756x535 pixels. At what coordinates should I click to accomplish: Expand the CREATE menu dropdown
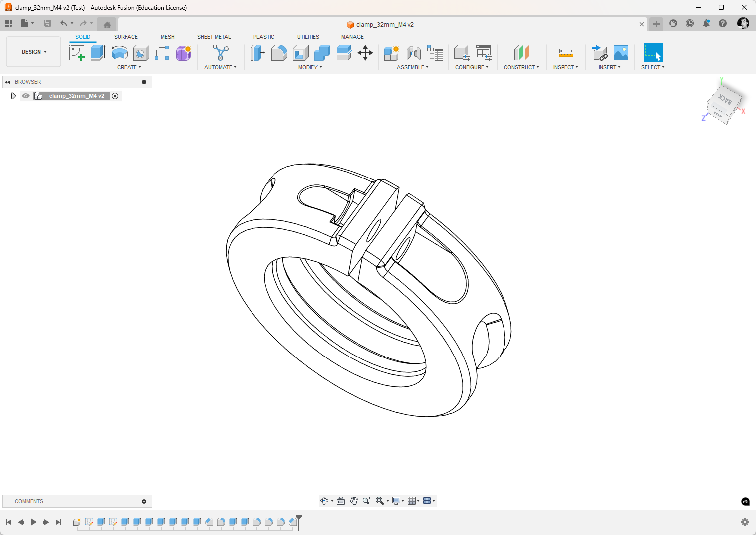[129, 67]
